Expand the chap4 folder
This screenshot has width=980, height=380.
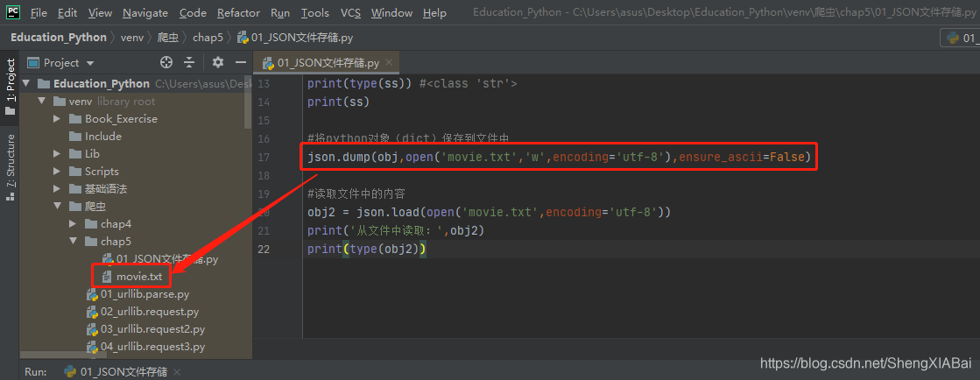point(73,224)
